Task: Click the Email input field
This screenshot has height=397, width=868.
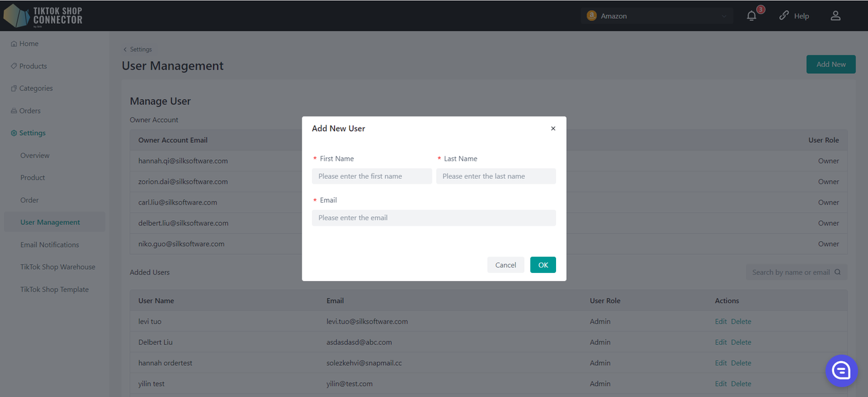Action: (433, 218)
